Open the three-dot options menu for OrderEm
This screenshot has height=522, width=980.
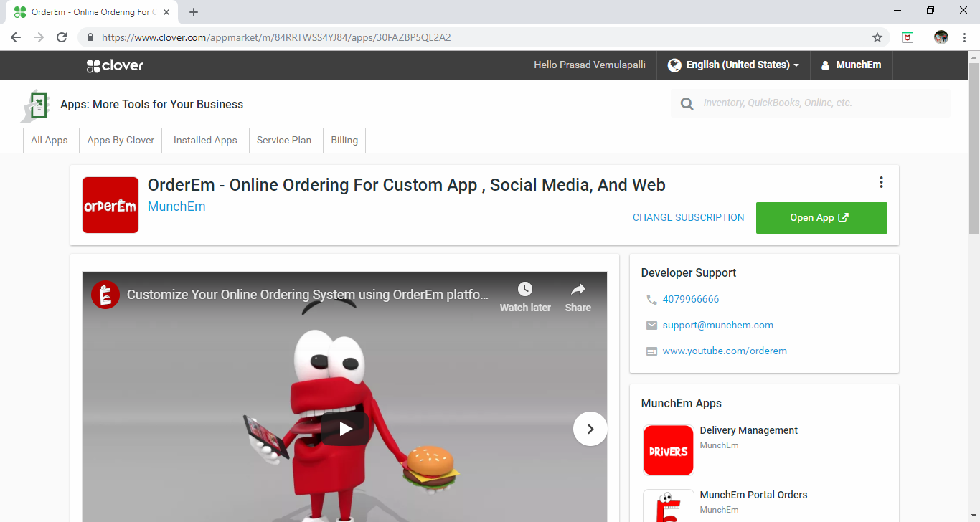click(x=881, y=182)
